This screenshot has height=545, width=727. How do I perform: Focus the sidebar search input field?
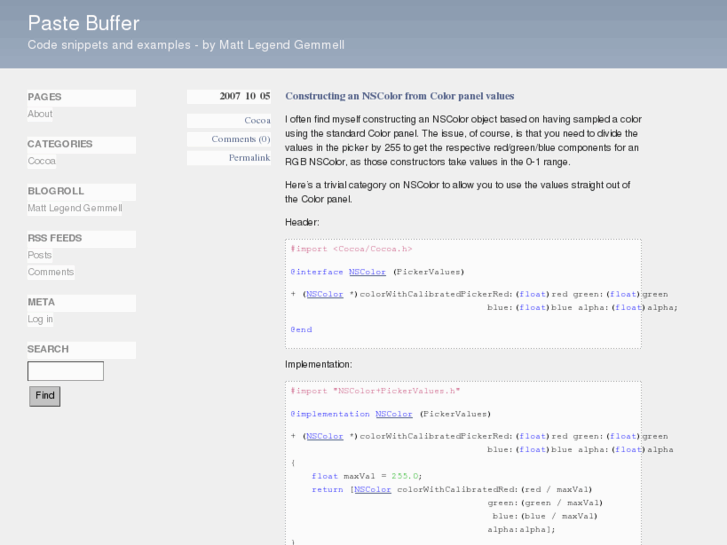(65, 371)
